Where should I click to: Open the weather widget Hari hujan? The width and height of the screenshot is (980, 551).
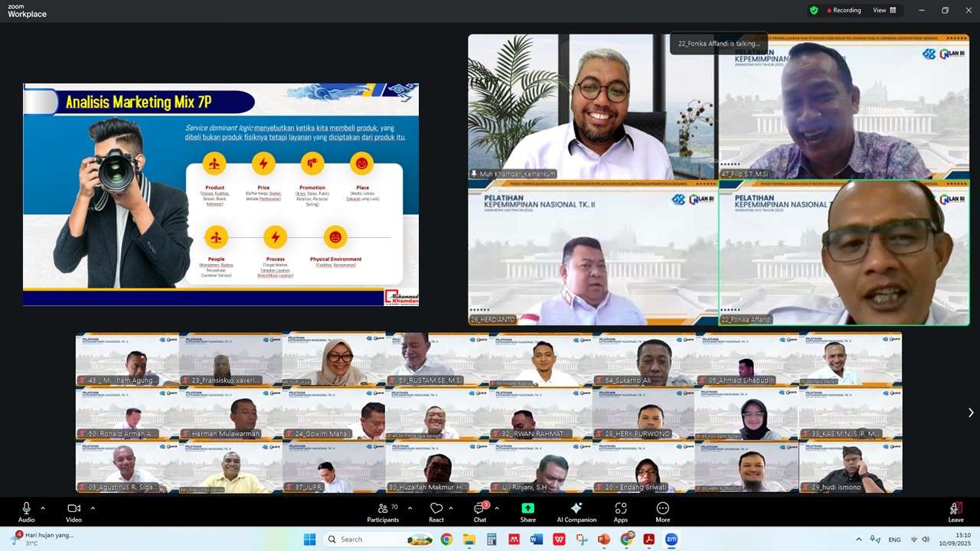(x=42, y=539)
